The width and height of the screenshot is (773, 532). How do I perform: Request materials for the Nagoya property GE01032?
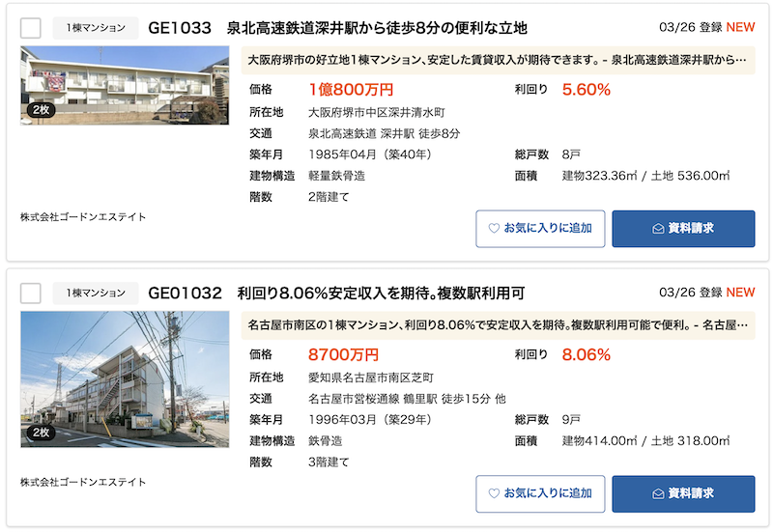pos(683,493)
